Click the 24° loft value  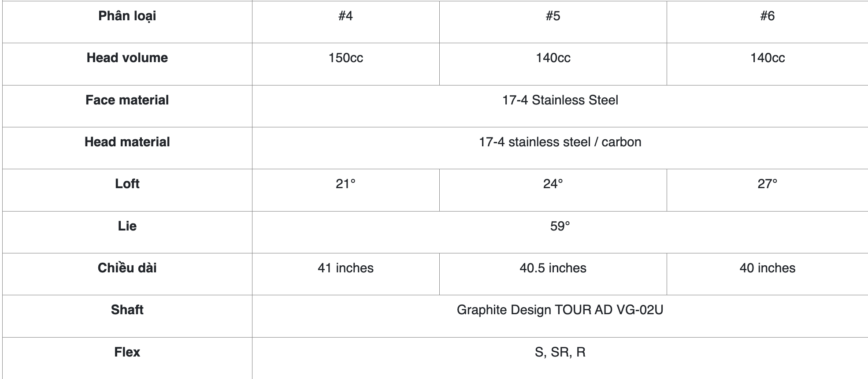click(553, 190)
